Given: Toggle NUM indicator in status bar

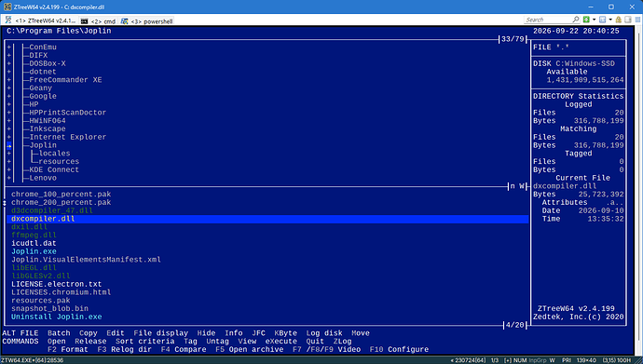Looking at the screenshot, I should (520, 360).
